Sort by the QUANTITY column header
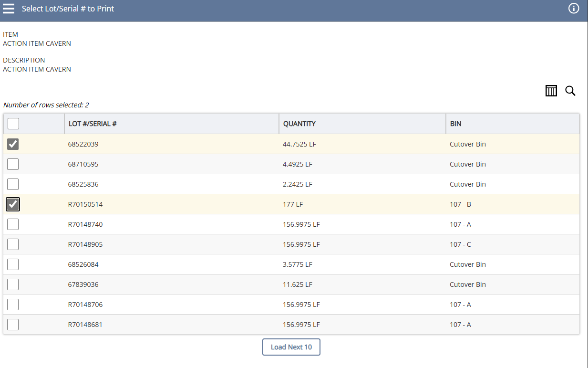Screen dimensions: 588x368 pos(299,123)
